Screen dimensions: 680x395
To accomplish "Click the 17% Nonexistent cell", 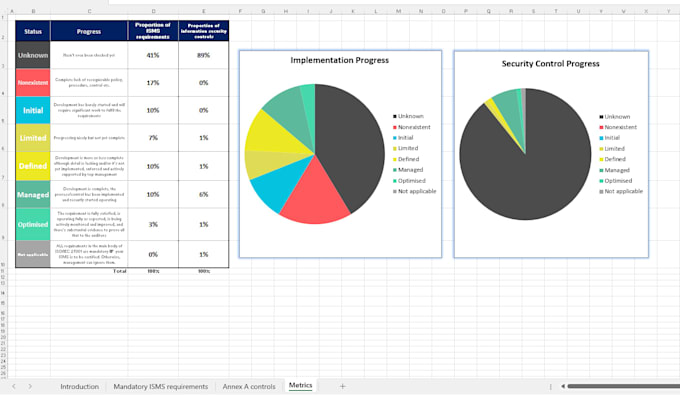I will click(x=153, y=82).
